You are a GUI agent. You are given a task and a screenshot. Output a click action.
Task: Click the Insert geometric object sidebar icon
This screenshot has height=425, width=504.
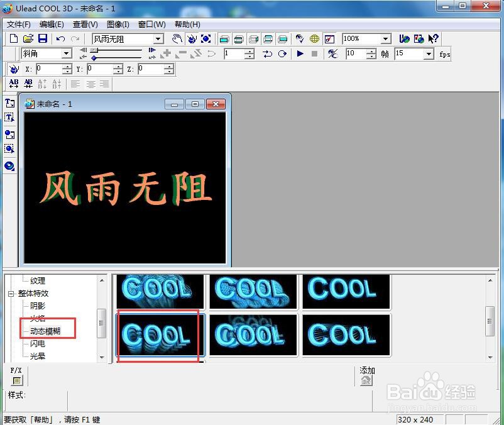[x=9, y=166]
